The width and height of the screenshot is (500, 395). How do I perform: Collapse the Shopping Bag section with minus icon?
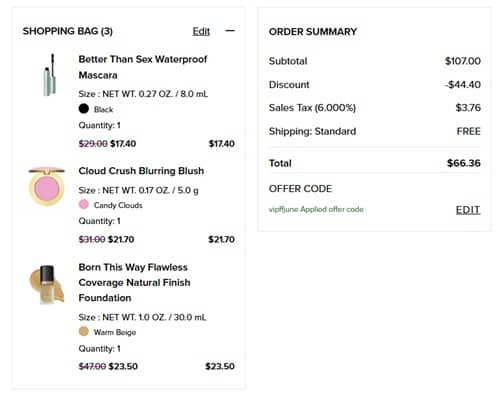(230, 31)
